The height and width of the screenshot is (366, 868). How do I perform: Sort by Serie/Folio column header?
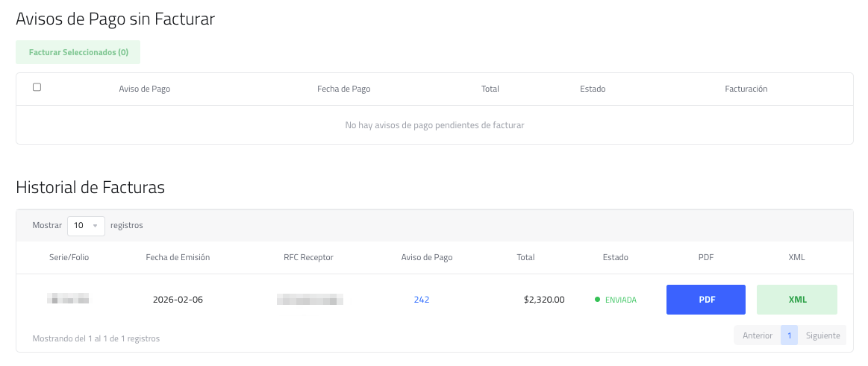click(x=68, y=257)
